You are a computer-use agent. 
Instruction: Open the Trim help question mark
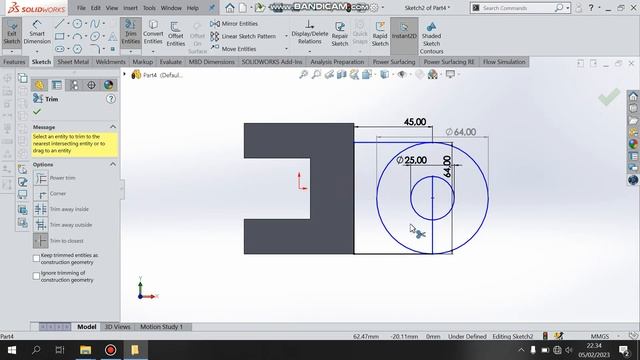[111, 99]
